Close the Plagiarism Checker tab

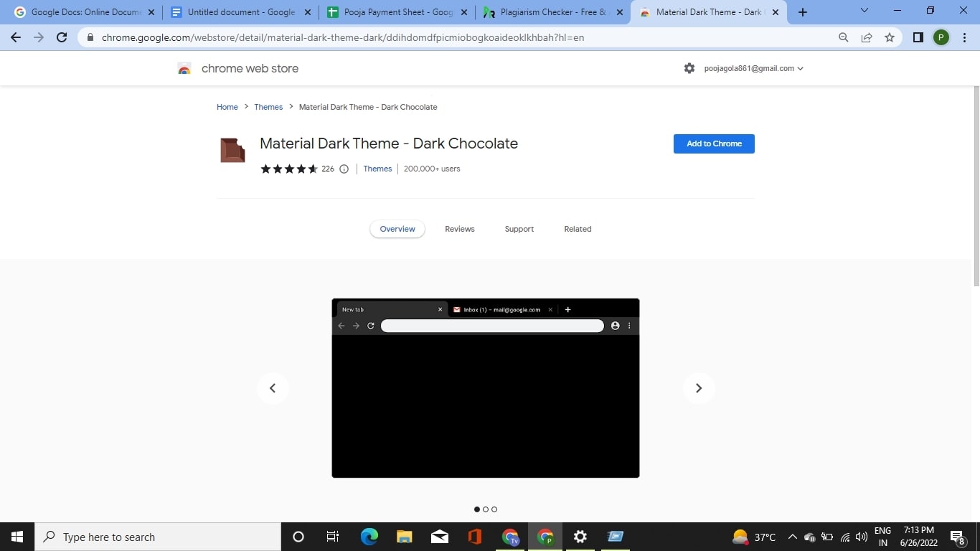pos(620,12)
